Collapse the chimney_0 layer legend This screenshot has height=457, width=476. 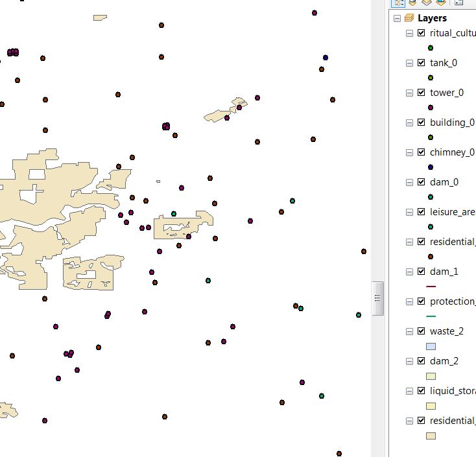point(409,152)
